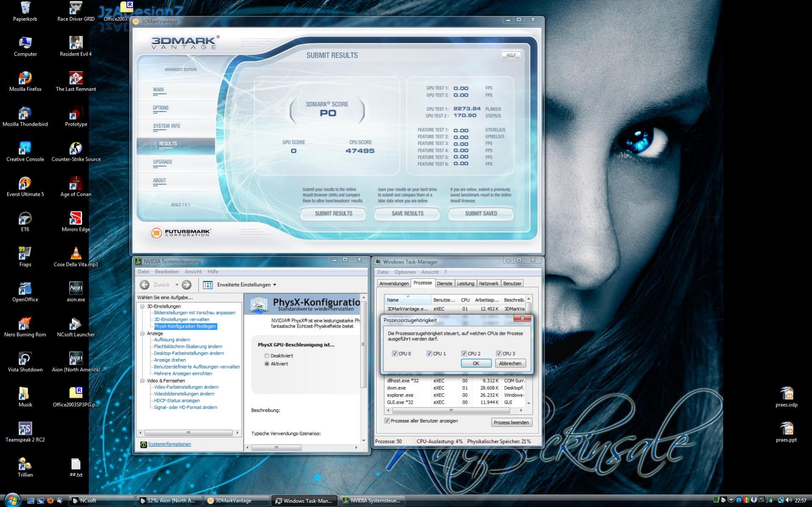Click 3DMark HELP button
The width and height of the screenshot is (812, 507).
pyautogui.click(x=511, y=55)
